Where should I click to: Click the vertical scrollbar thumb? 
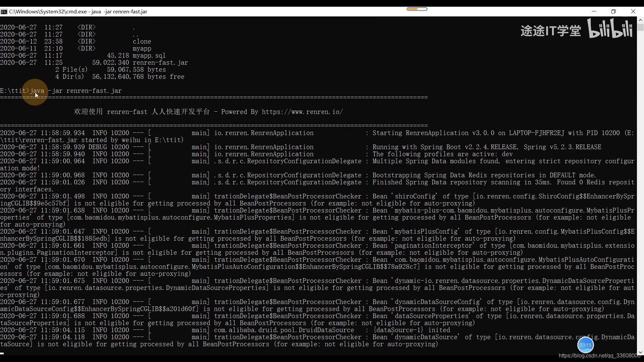tap(640, 27)
